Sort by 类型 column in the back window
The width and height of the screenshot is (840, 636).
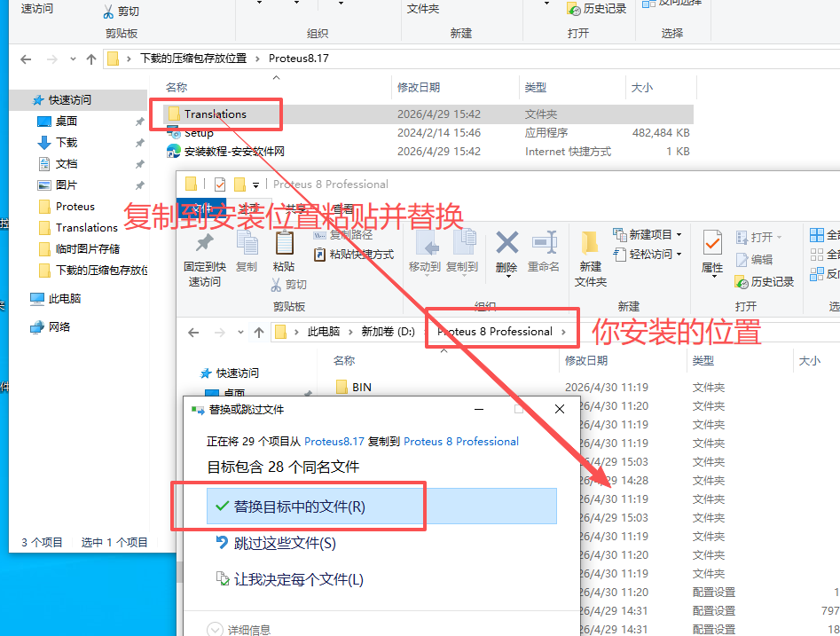536,87
